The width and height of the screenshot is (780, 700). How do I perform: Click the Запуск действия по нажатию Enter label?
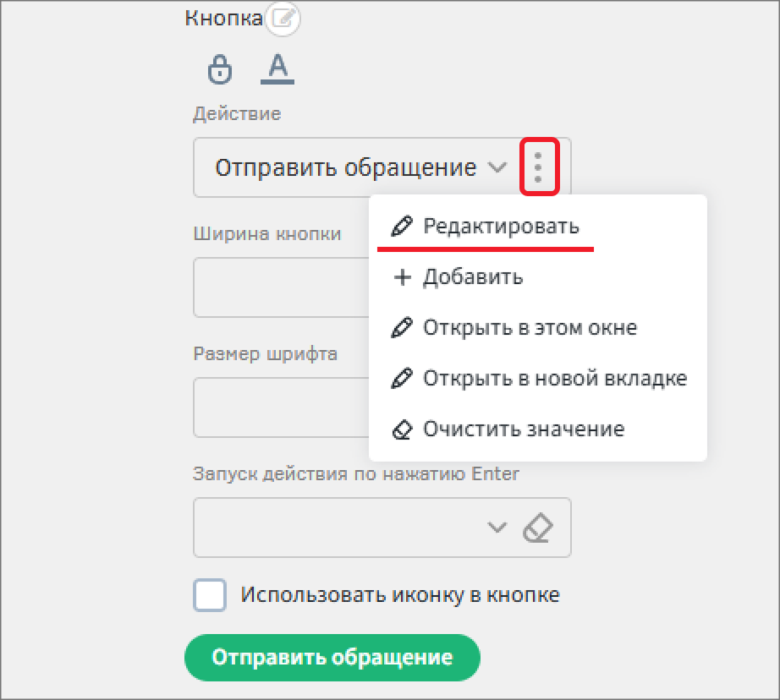tap(356, 473)
